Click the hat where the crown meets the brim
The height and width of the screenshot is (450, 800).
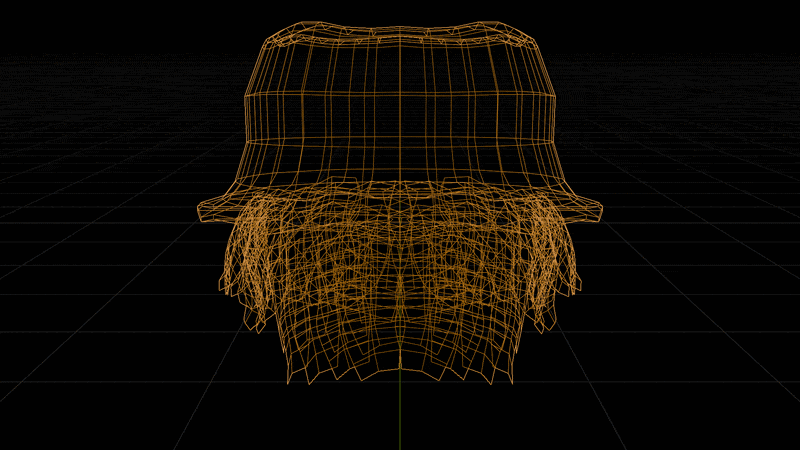(400, 185)
